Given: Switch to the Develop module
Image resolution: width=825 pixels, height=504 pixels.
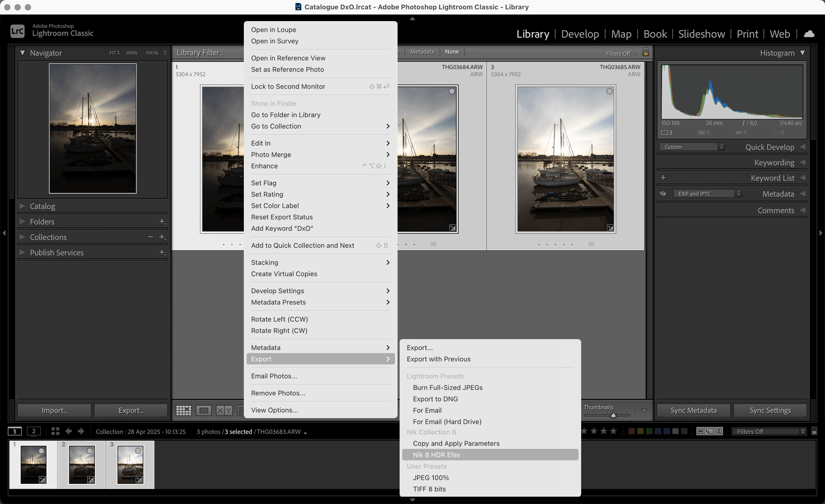Looking at the screenshot, I should point(580,34).
